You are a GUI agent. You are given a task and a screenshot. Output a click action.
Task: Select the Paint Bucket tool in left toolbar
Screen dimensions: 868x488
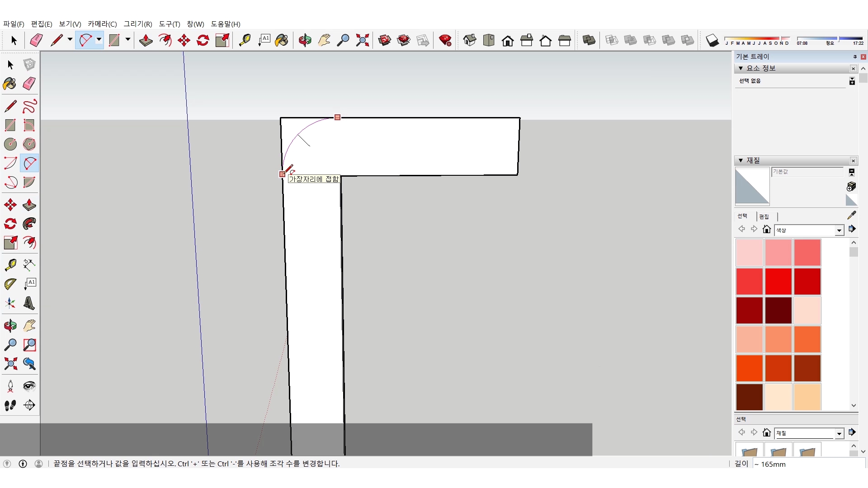pyautogui.click(x=10, y=84)
